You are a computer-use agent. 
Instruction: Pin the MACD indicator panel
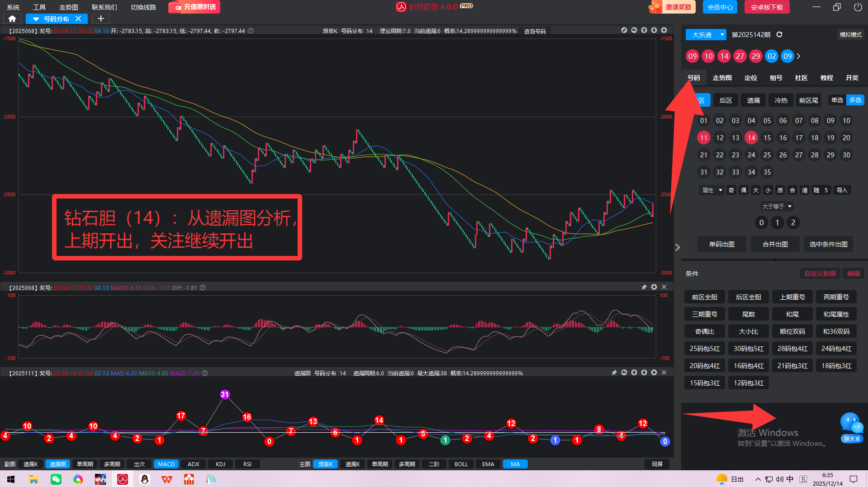pyautogui.click(x=644, y=287)
